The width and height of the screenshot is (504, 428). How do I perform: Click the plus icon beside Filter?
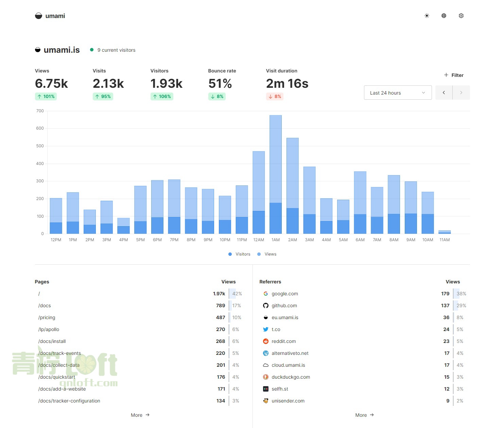(x=446, y=75)
